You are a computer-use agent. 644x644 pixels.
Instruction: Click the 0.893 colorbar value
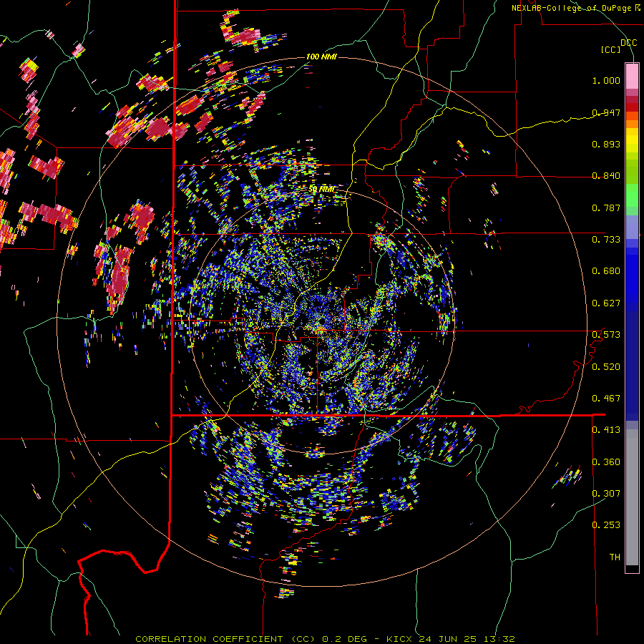(x=606, y=144)
